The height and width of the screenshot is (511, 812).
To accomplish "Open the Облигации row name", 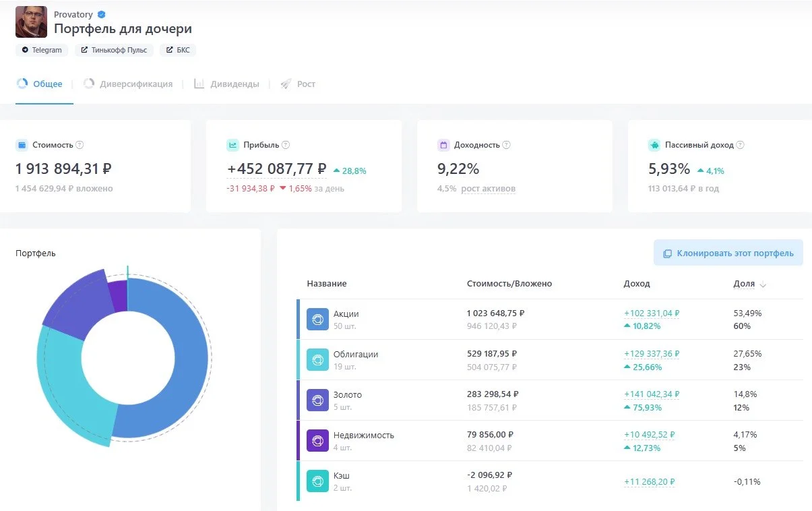I will click(356, 354).
